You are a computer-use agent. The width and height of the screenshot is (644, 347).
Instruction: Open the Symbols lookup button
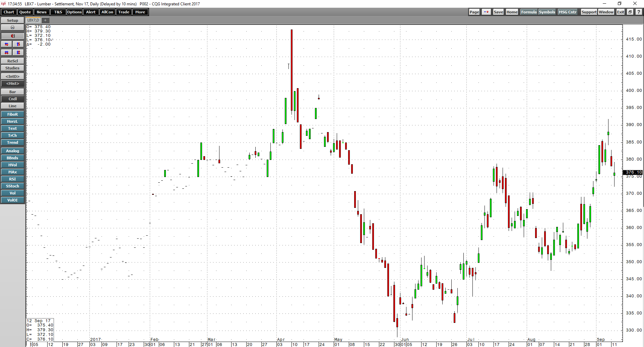547,12
